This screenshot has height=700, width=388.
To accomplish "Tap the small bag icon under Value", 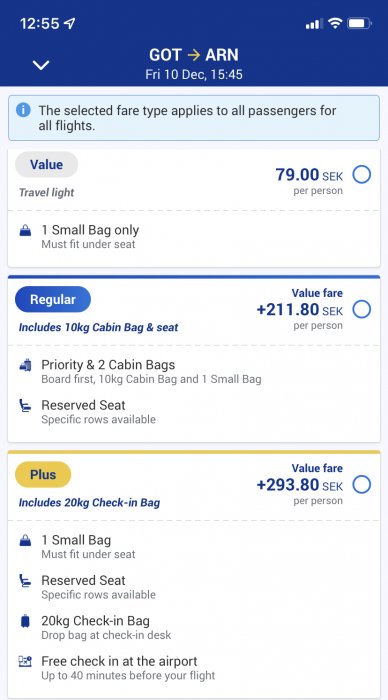I will tap(25, 231).
